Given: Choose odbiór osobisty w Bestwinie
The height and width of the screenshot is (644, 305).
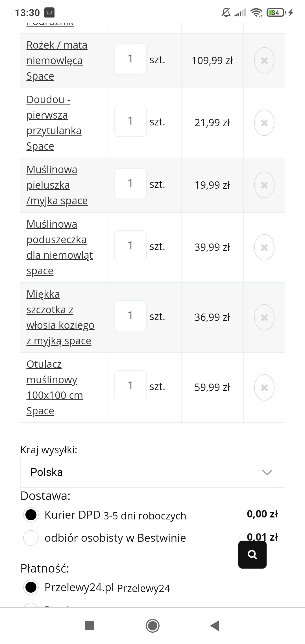Looking at the screenshot, I should point(31,538).
